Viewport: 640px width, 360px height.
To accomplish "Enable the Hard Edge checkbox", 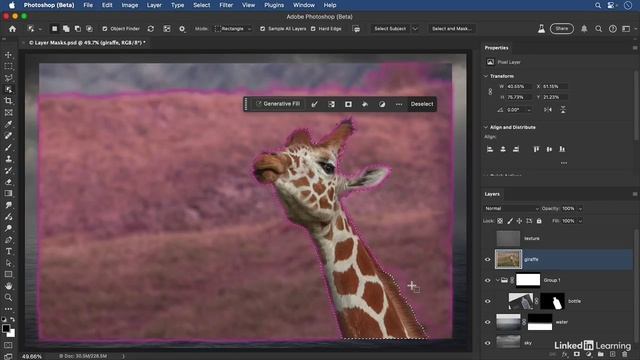I will 313,29.
